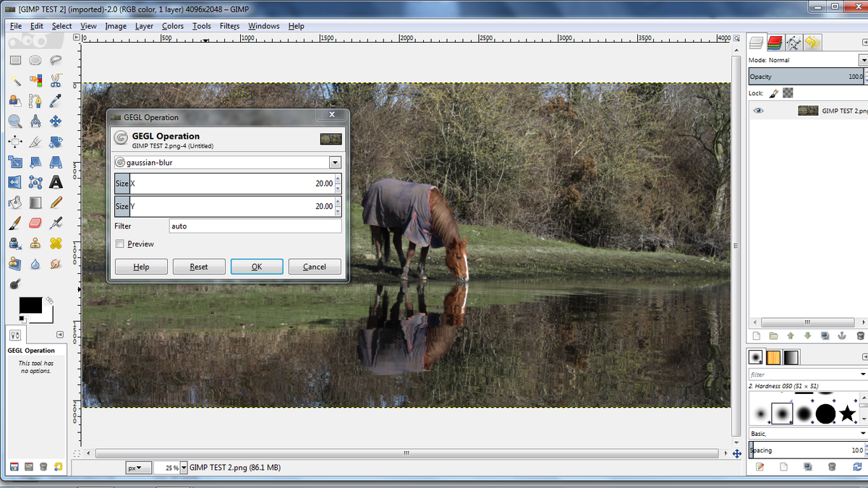Open the layer Mode dropdown showing Normal
The width and height of the screenshot is (868, 488).
click(863, 60)
